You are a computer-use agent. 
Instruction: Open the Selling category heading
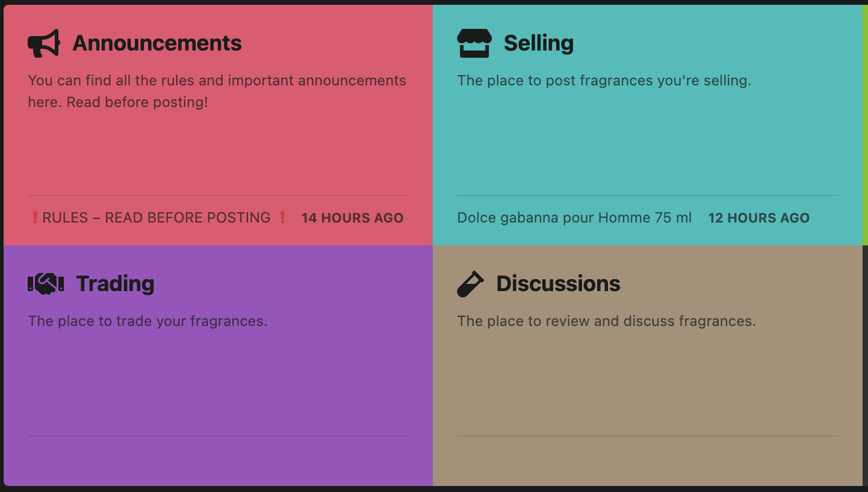pos(538,43)
